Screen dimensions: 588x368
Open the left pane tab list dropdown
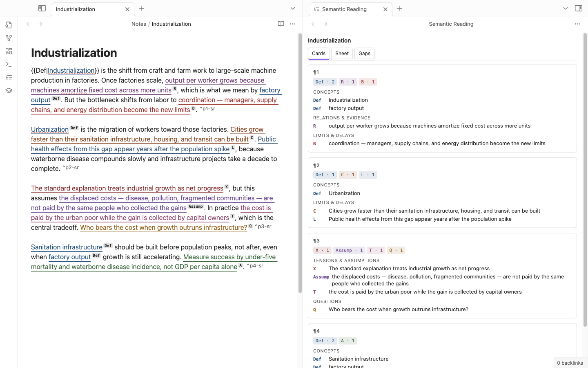coord(293,9)
